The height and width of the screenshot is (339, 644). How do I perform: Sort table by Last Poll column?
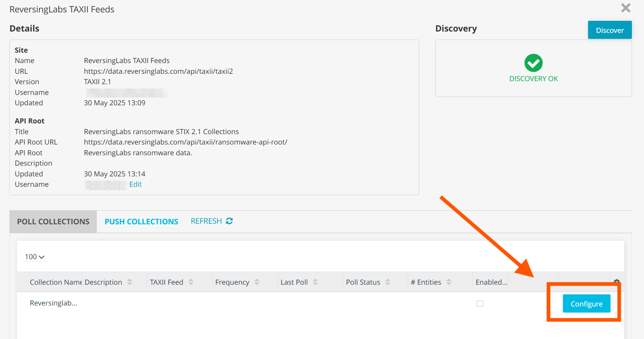pos(315,282)
